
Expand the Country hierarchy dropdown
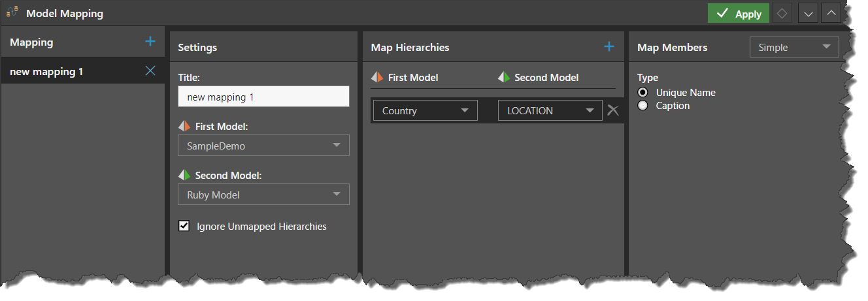click(425, 110)
